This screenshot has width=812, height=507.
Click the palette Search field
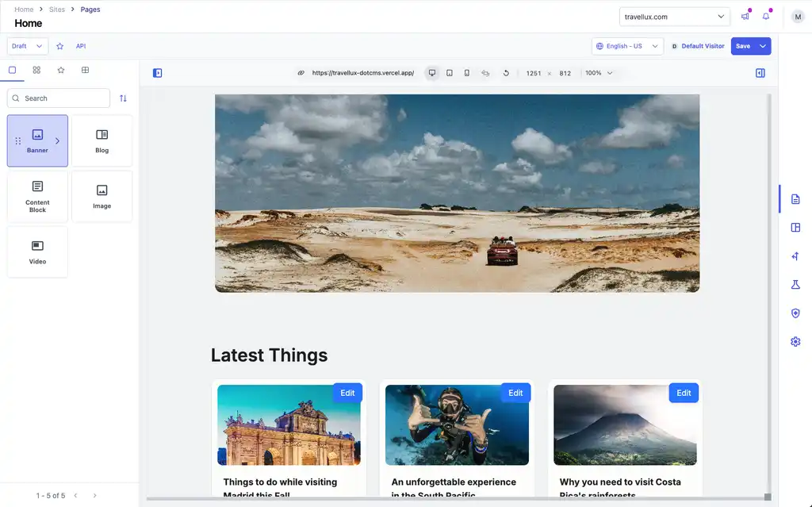[59, 98]
